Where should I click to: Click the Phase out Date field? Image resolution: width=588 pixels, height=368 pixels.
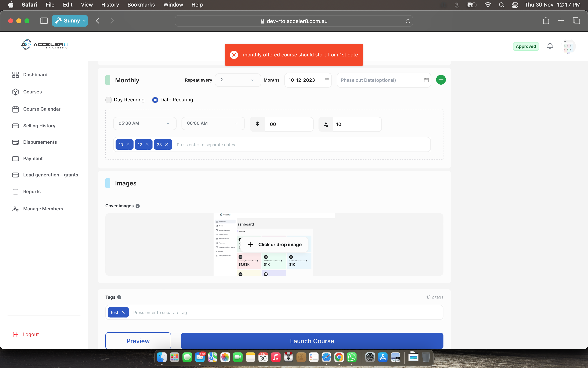tap(384, 80)
